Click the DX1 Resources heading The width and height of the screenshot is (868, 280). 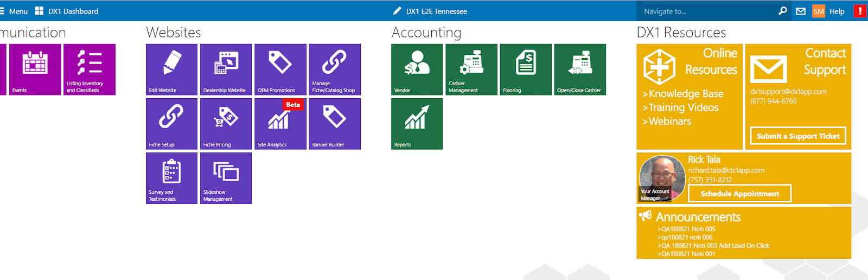[x=681, y=33]
